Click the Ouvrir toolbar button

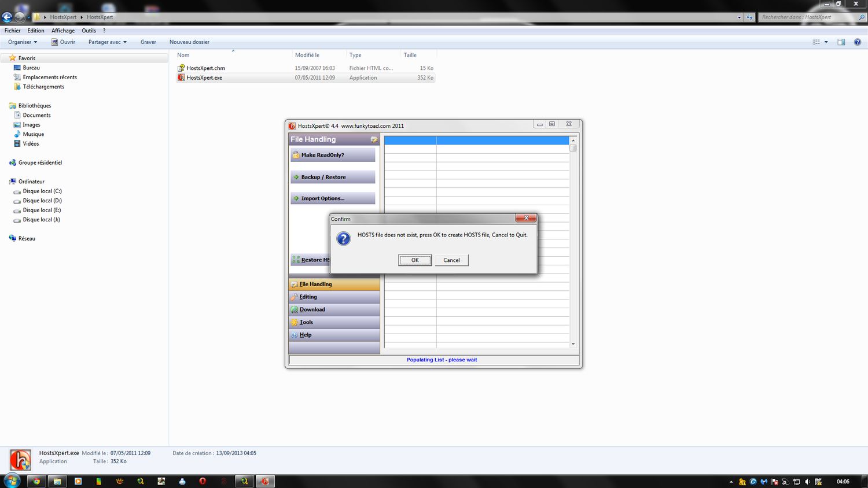(x=63, y=42)
